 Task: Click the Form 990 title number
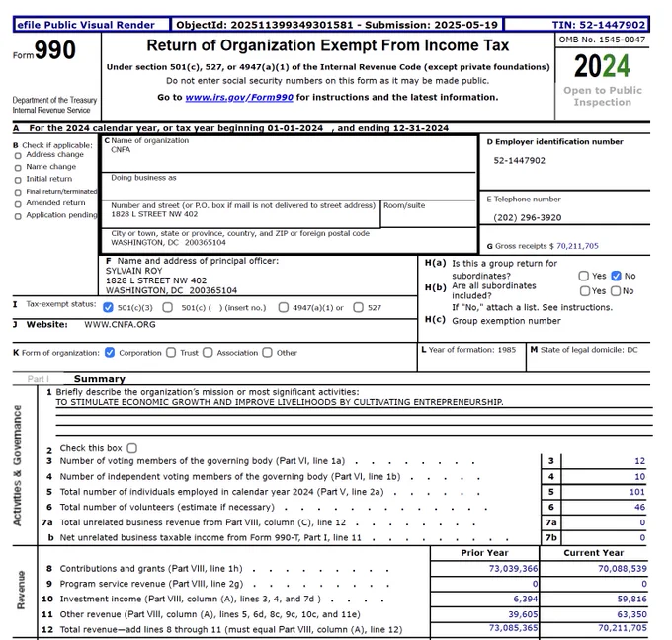pos(55,50)
